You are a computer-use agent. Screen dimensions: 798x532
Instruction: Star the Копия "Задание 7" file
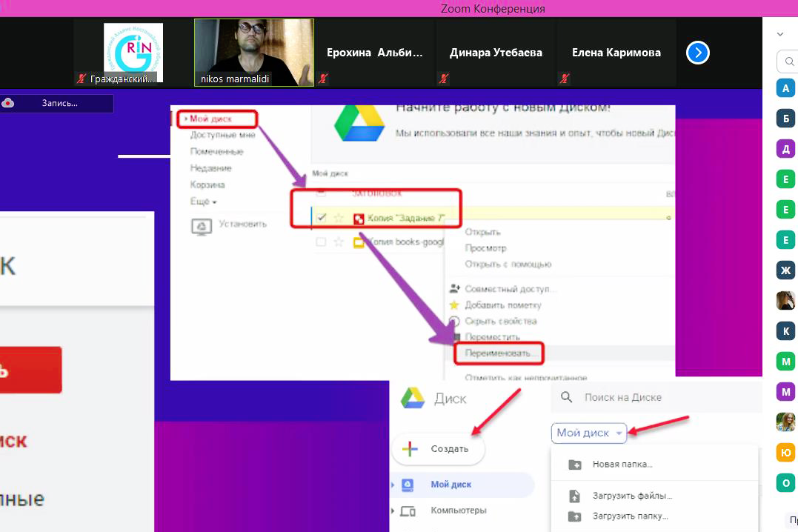click(339, 218)
